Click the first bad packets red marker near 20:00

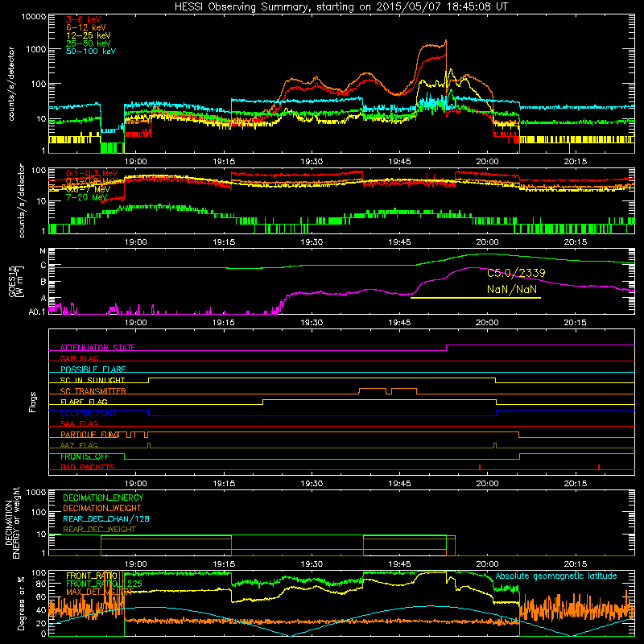[x=479, y=467]
